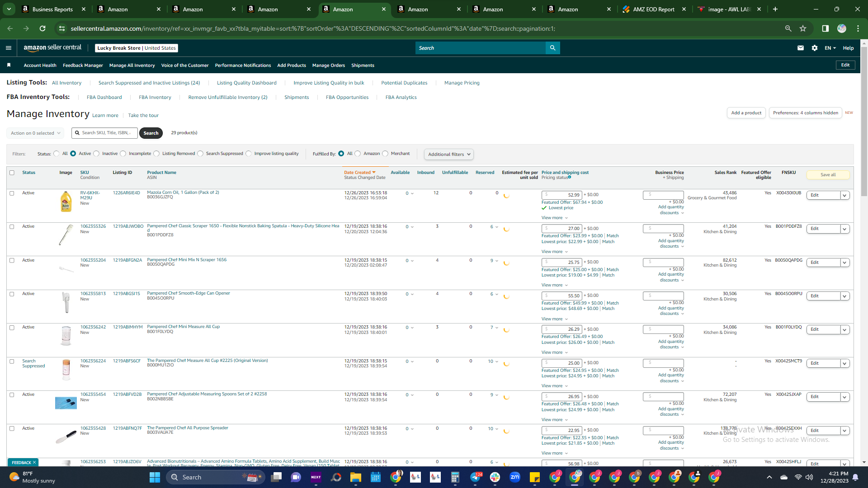
Task: Switch to the AMZ EOD Report browser tab
Action: (x=654, y=9)
